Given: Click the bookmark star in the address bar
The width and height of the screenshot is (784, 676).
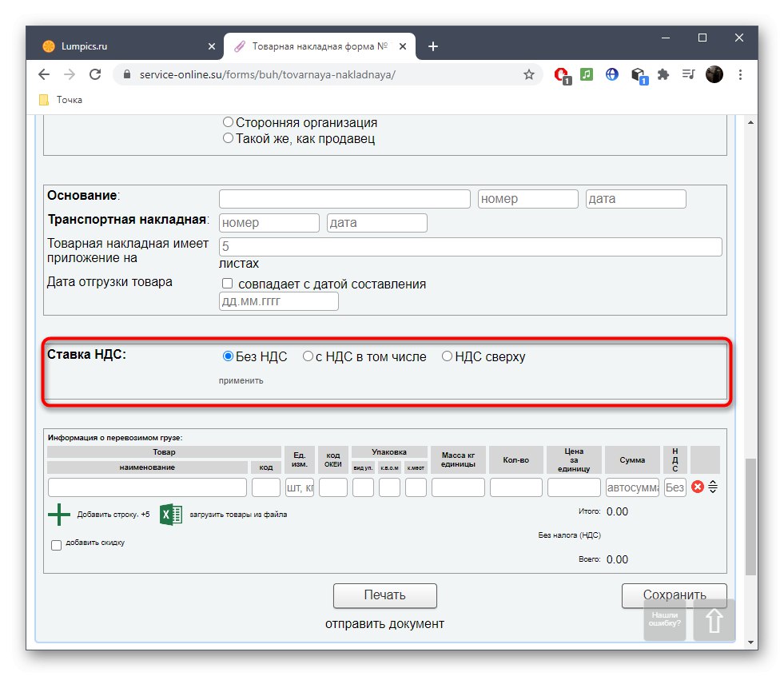Looking at the screenshot, I should click(x=529, y=74).
